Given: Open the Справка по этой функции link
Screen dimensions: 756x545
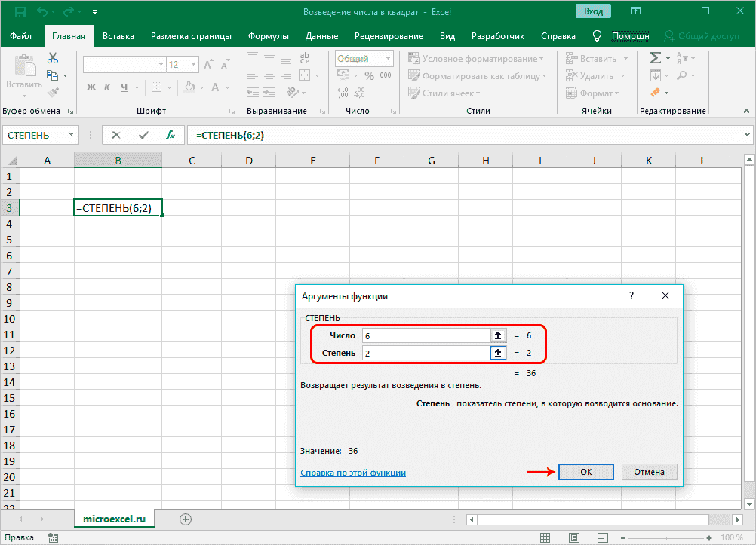Looking at the screenshot, I should pyautogui.click(x=353, y=473).
